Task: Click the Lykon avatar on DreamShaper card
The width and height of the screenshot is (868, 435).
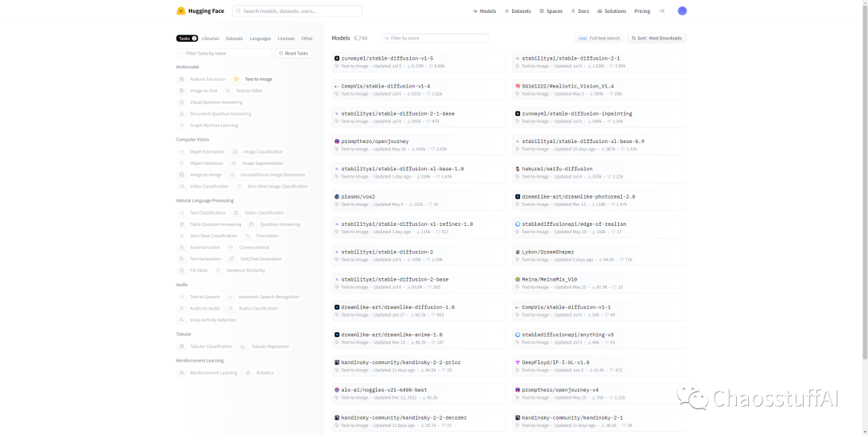Action: tap(518, 252)
